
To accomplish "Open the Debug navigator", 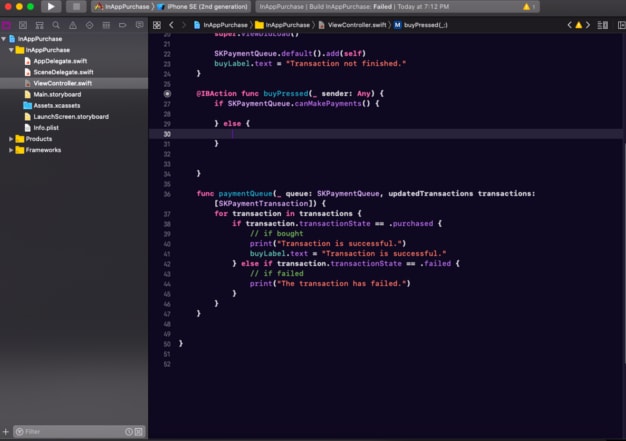I will (106, 26).
